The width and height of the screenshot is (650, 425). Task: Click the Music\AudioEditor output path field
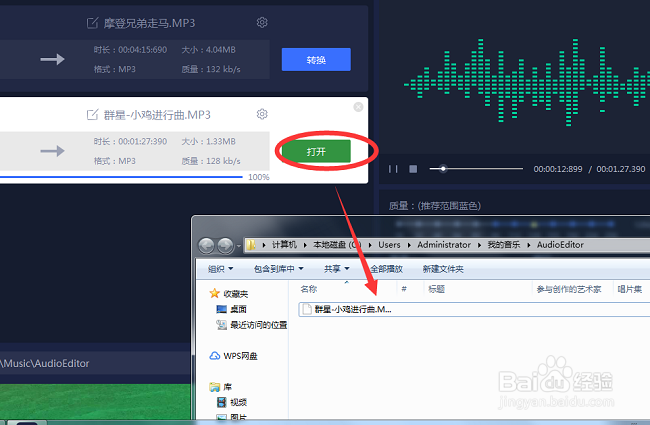[95, 363]
